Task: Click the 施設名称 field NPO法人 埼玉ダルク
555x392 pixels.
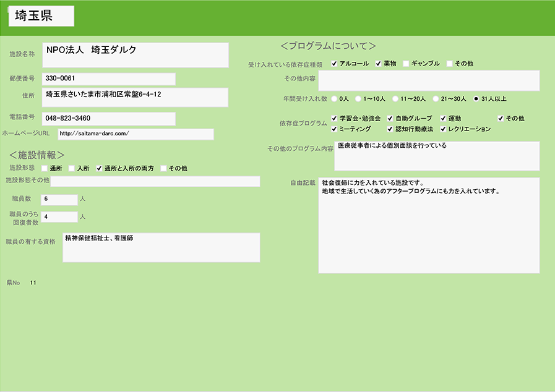Action: 135,55
